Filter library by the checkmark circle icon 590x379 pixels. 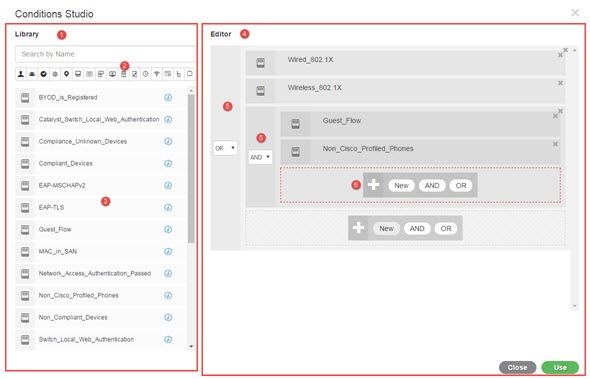coord(44,74)
